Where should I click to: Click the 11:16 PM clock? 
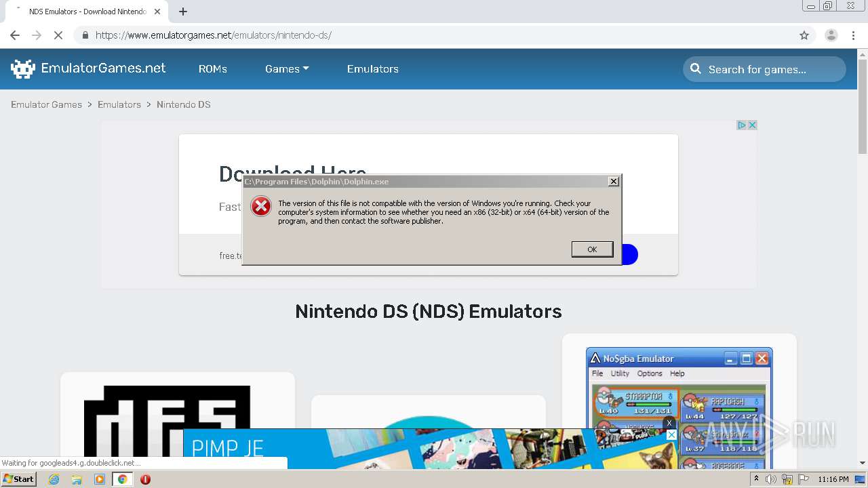[833, 479]
